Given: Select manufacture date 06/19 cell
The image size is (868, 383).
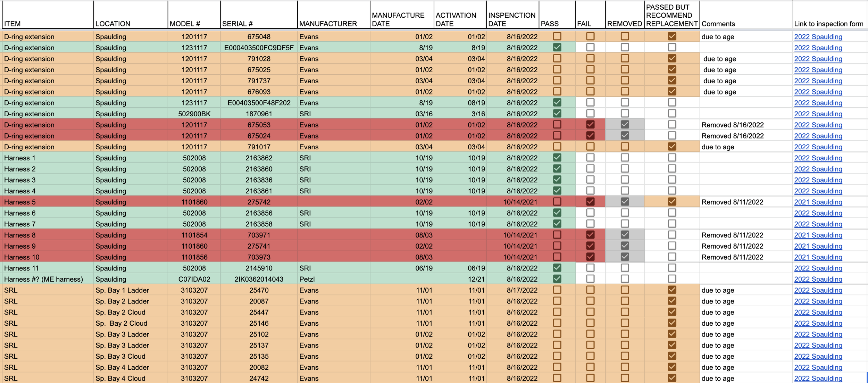Looking at the screenshot, I should click(402, 268).
